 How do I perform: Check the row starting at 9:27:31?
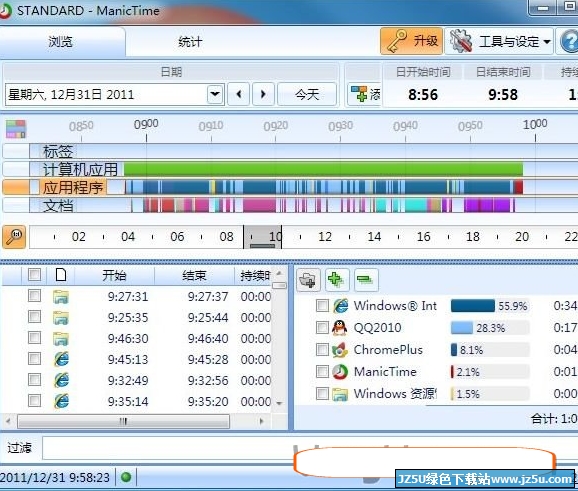click(x=35, y=296)
